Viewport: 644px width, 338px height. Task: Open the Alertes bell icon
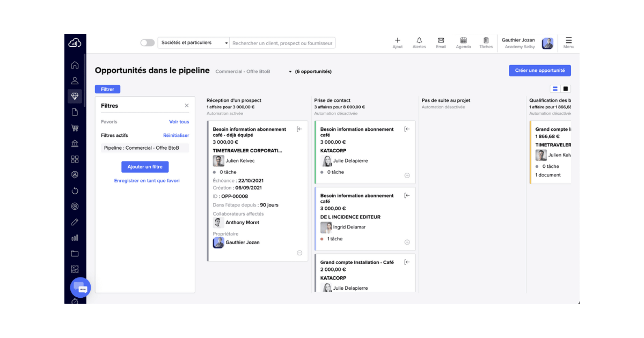[419, 40]
